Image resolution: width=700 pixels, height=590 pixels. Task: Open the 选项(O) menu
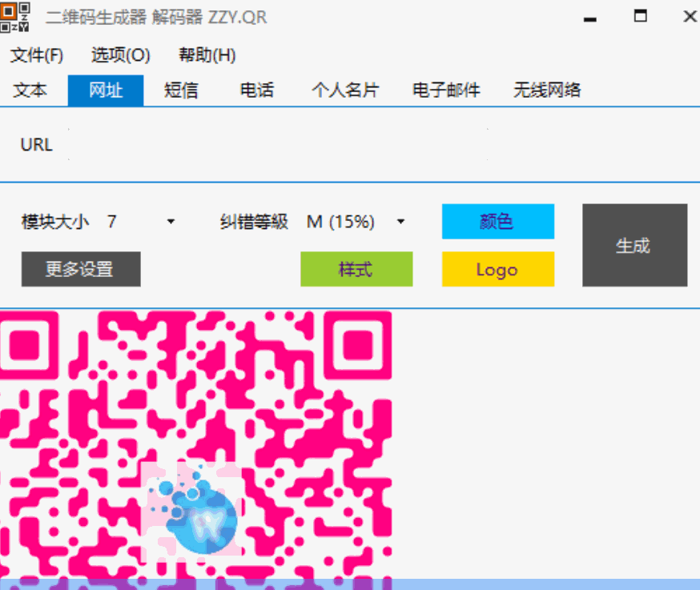pyautogui.click(x=120, y=55)
